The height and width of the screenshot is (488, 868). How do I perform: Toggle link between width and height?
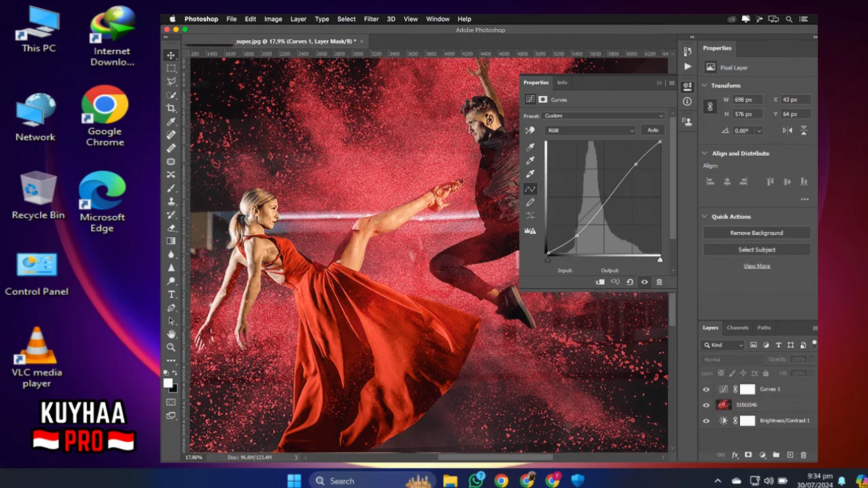(x=710, y=106)
